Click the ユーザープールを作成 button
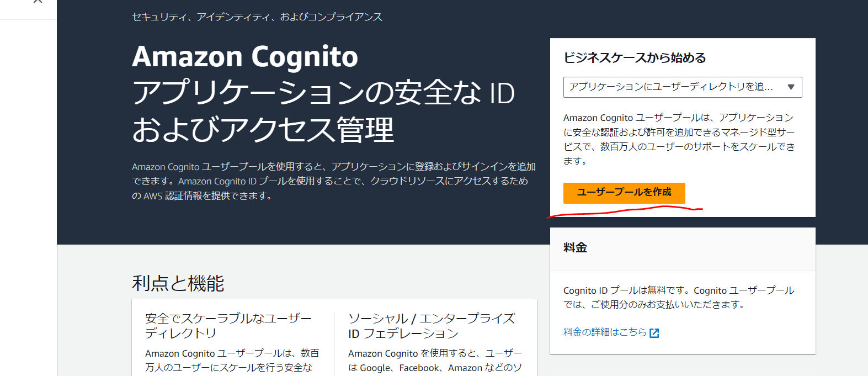 pos(624,193)
